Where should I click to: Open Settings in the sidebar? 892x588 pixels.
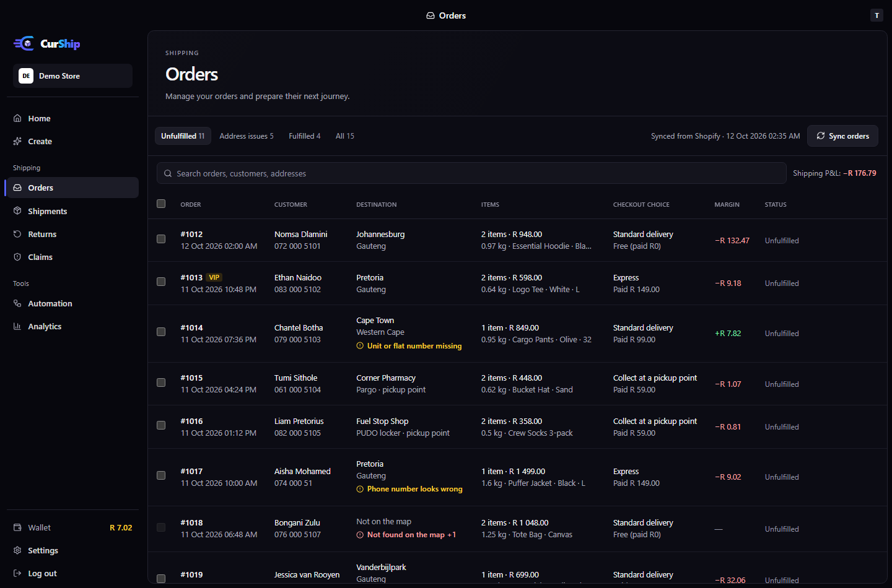coord(72,550)
